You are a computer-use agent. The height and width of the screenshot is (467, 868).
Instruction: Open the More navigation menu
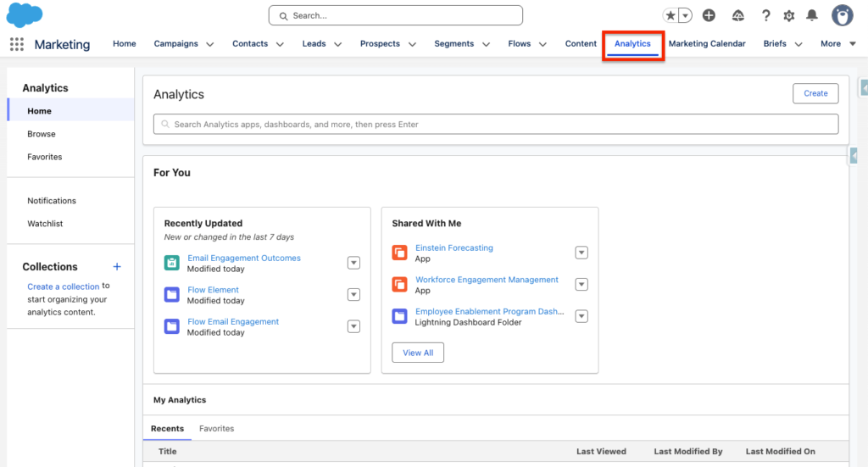tap(837, 44)
